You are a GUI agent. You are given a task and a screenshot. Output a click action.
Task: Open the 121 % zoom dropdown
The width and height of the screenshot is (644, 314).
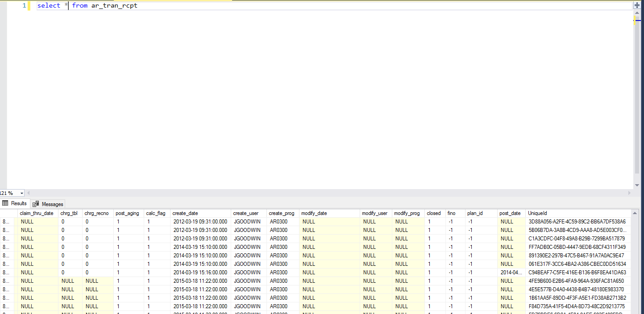click(22, 193)
